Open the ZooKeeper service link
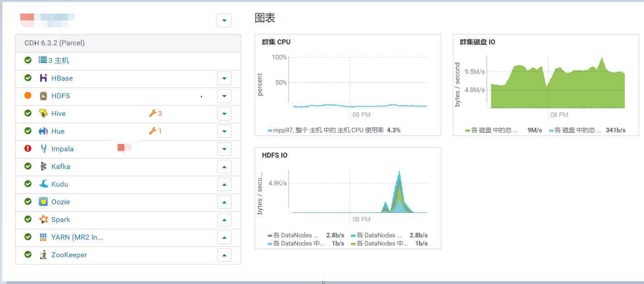The height and width of the screenshot is (284, 644). coord(69,255)
